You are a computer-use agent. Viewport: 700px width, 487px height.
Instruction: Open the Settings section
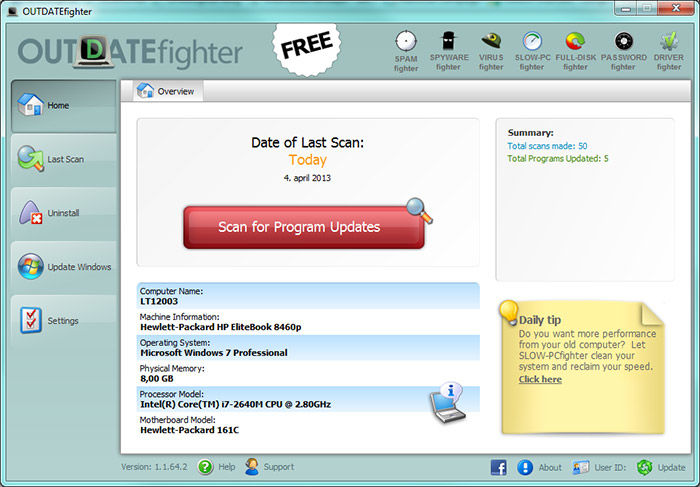click(x=63, y=321)
